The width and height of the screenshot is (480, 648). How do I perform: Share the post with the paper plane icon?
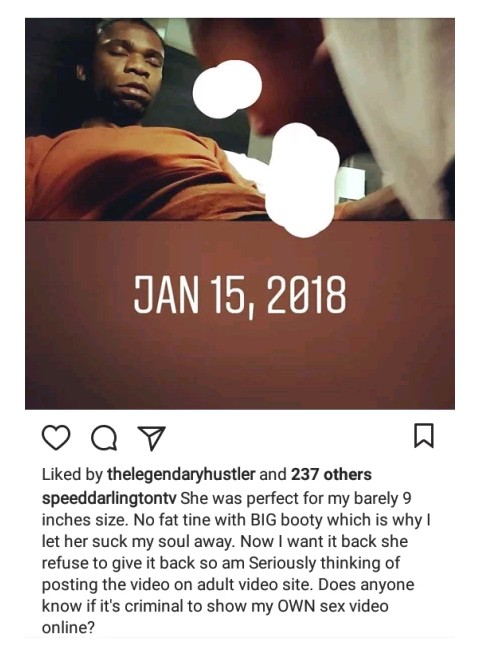pos(151,437)
